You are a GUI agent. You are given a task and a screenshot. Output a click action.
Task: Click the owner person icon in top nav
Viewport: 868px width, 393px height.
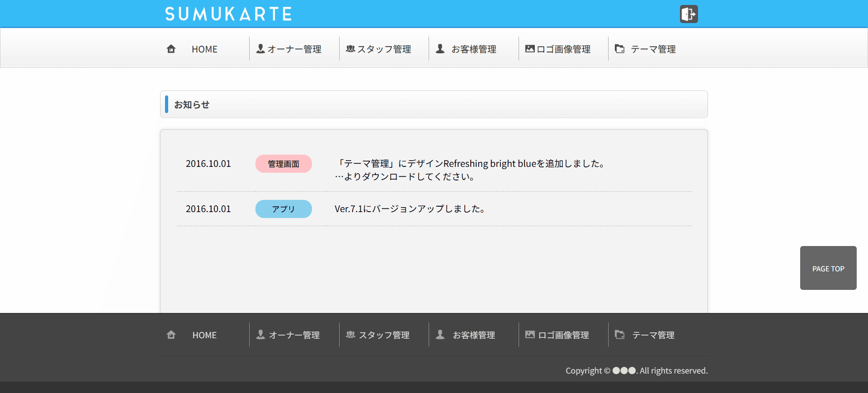[260, 49]
